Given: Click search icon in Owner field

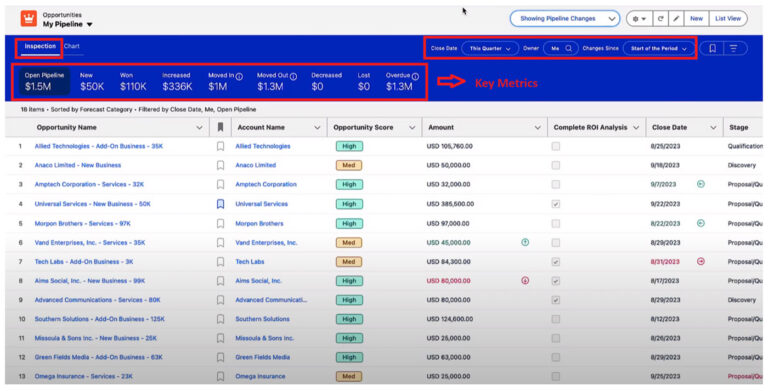Looking at the screenshot, I should click(569, 49).
